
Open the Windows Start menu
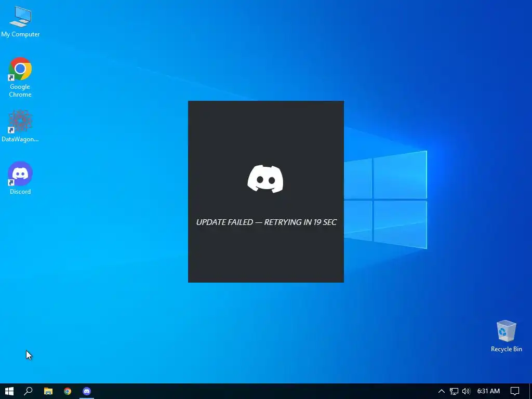(9, 391)
